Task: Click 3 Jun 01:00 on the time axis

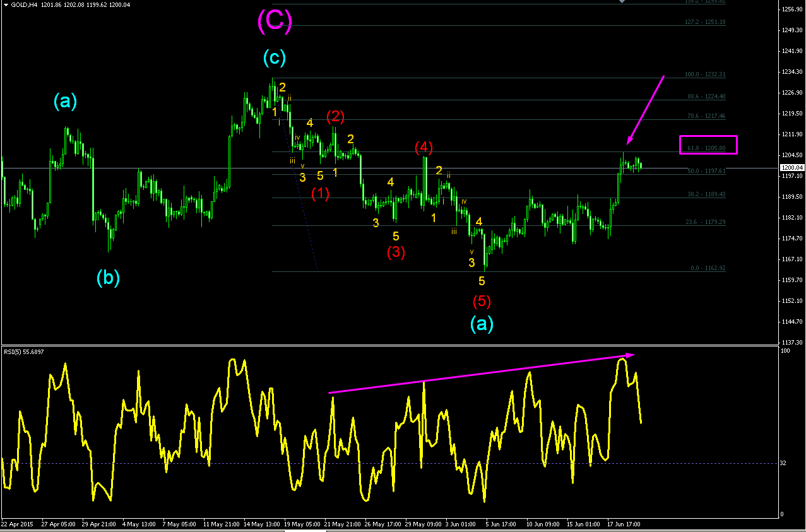Action: [x=462, y=524]
